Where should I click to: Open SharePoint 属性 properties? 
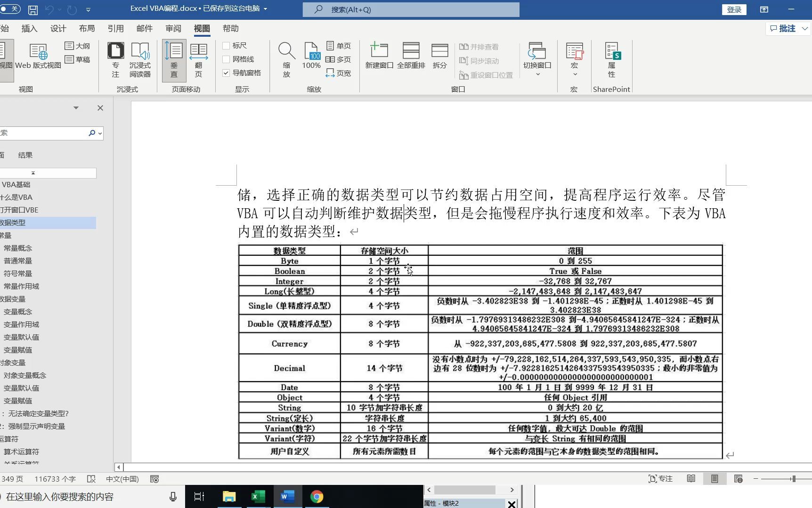[x=611, y=59]
